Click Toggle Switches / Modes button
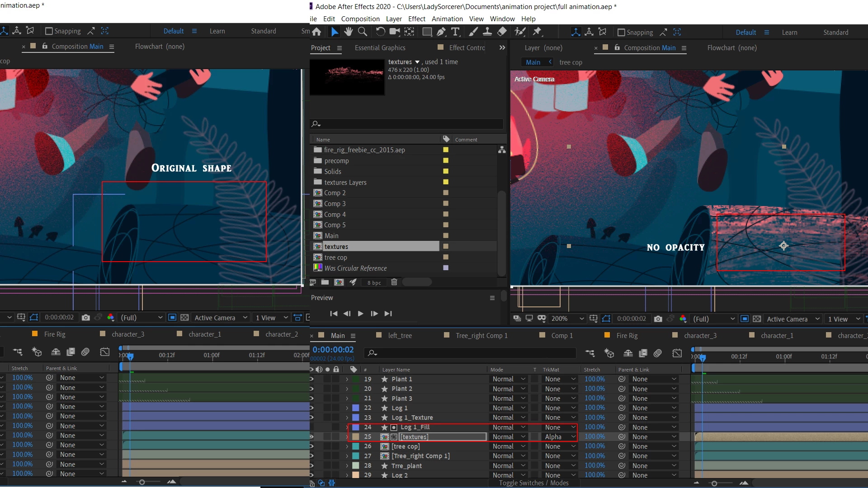This screenshot has height=488, width=868. click(x=533, y=483)
